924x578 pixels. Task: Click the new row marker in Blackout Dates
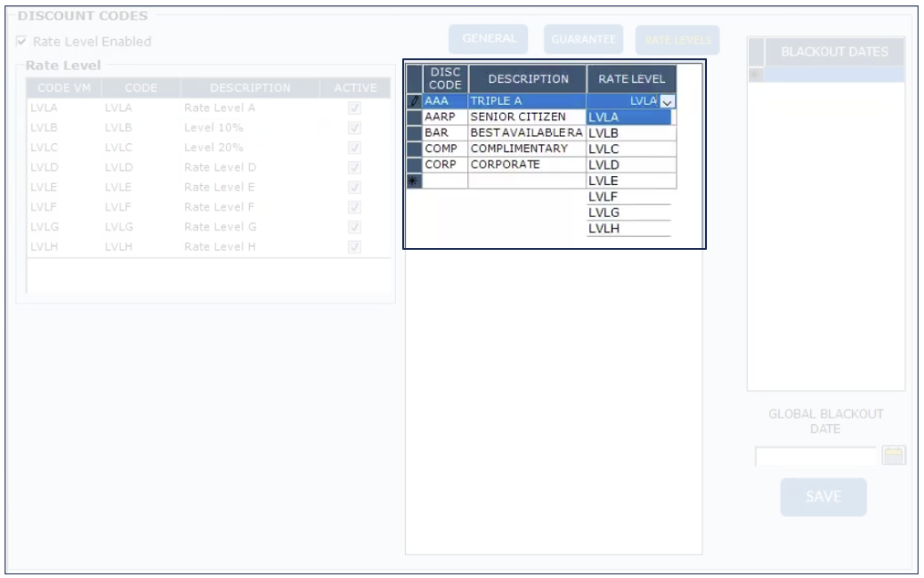(755, 75)
